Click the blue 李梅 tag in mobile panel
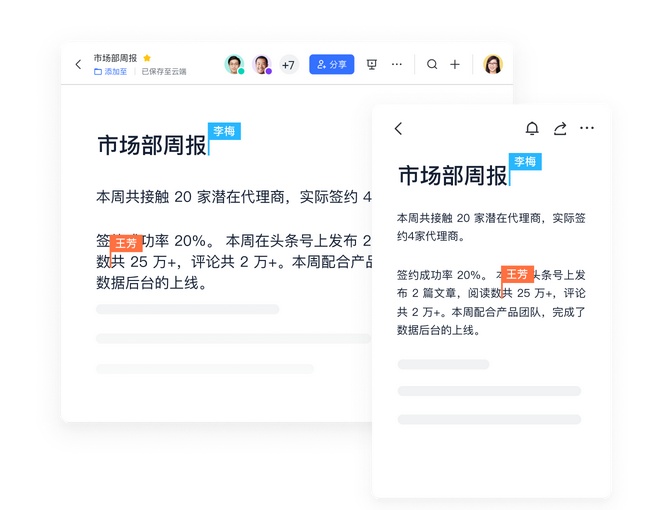The image size is (665, 510). pos(525,162)
